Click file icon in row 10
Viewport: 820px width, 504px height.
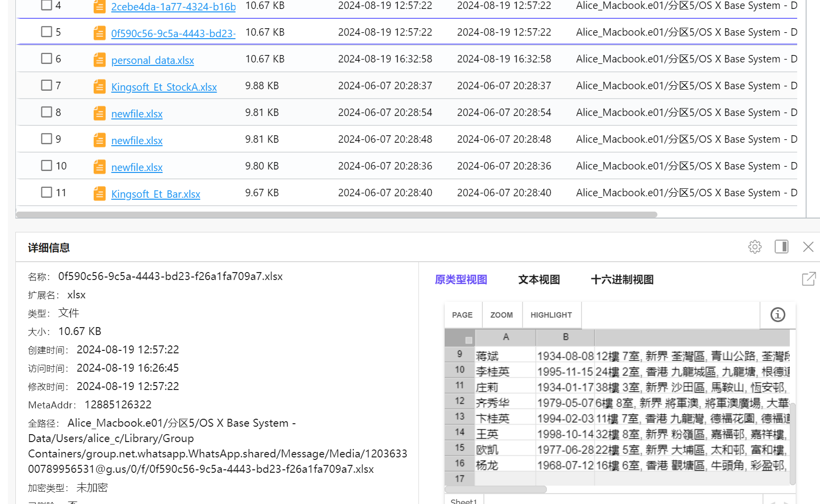tap(99, 167)
